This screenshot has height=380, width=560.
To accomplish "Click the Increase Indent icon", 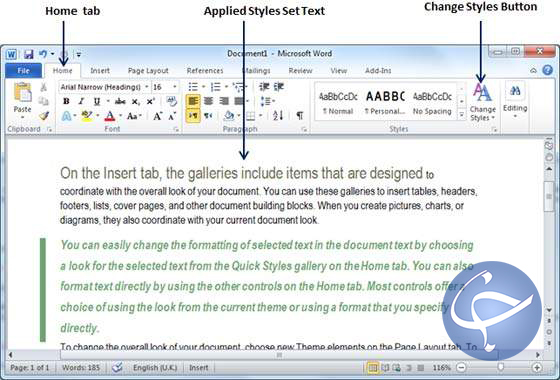I will (279, 87).
